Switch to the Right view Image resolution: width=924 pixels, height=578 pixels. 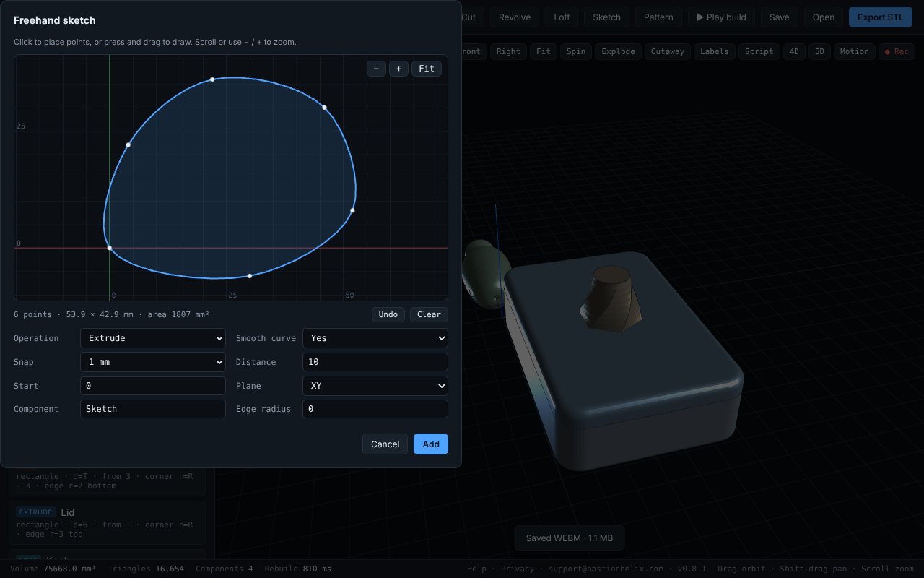pyautogui.click(x=508, y=51)
